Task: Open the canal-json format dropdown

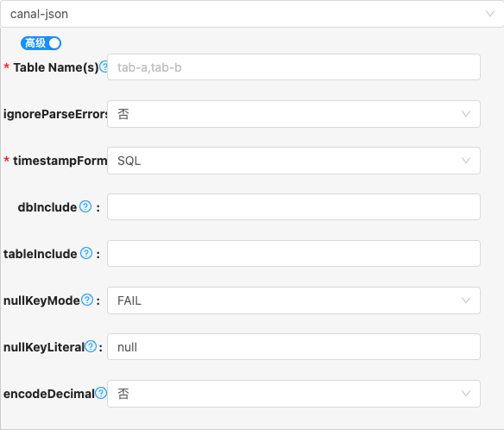Action: coord(252,14)
